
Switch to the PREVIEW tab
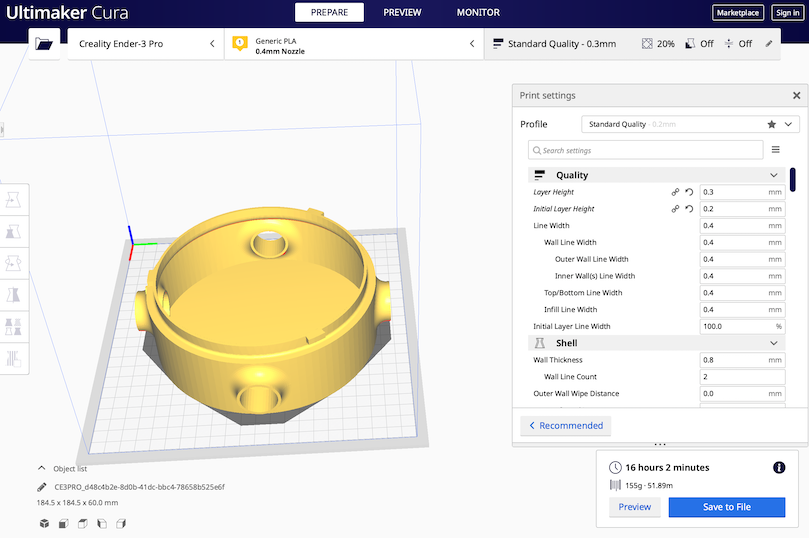pyautogui.click(x=402, y=12)
